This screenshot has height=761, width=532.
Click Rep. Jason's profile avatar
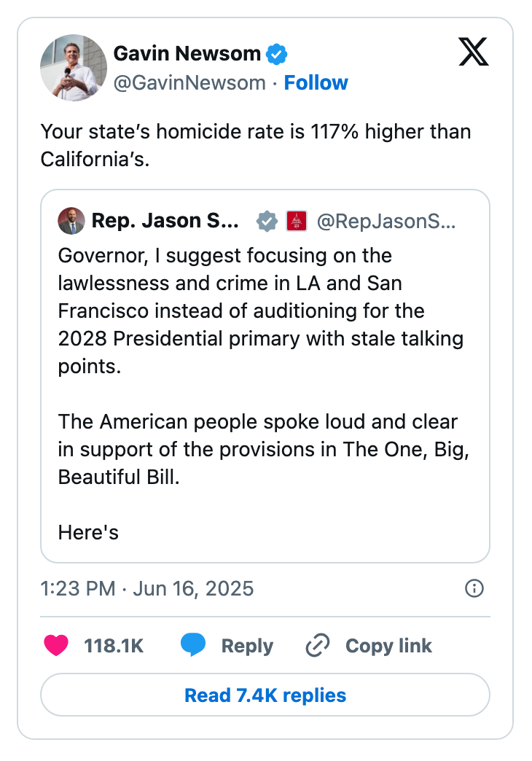coord(71,221)
